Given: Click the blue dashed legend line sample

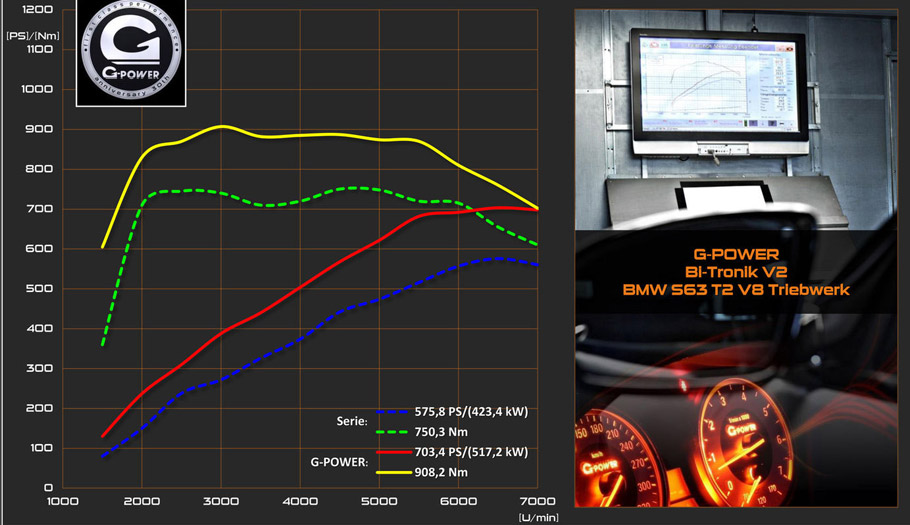Looking at the screenshot, I should point(393,412).
